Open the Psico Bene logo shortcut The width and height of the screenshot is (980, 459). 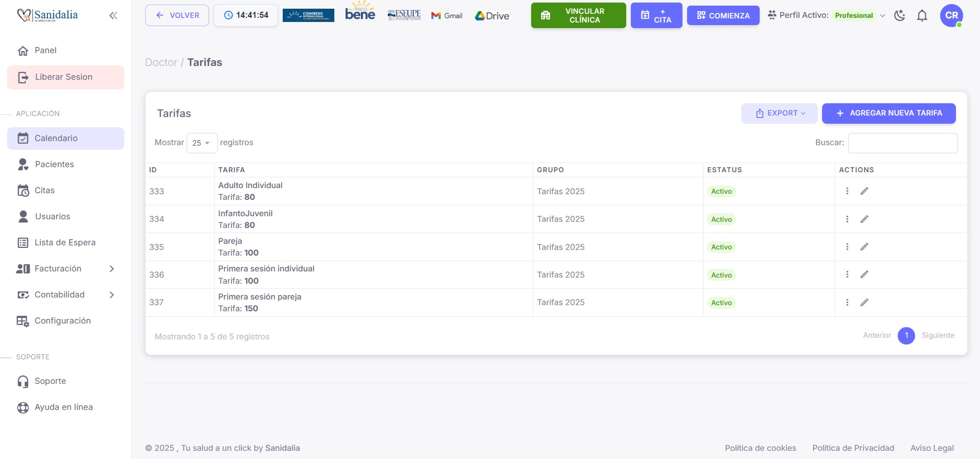[x=360, y=11]
